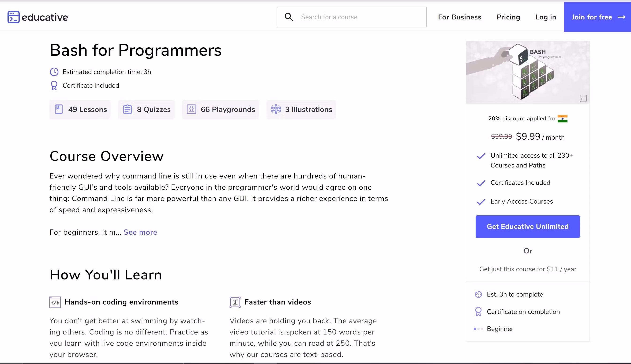Click Join for free button
631x364 pixels.
click(597, 17)
